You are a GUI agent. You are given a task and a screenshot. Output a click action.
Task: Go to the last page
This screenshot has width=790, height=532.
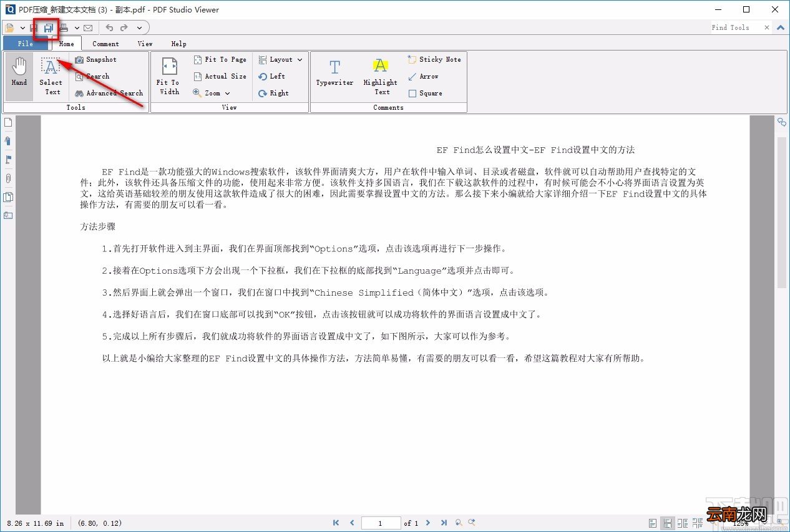point(444,523)
